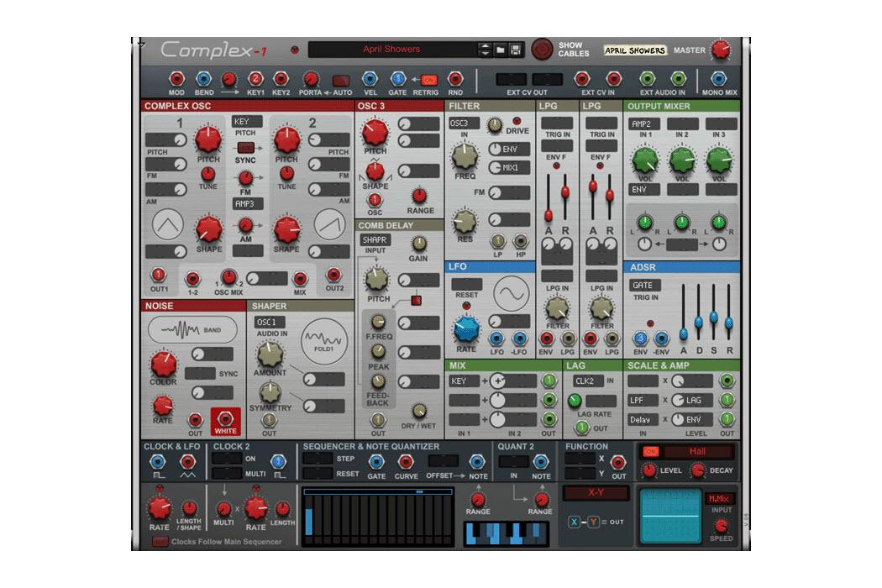Click the KEY2 output jack
Screen dimensions: 882x588
[281, 79]
